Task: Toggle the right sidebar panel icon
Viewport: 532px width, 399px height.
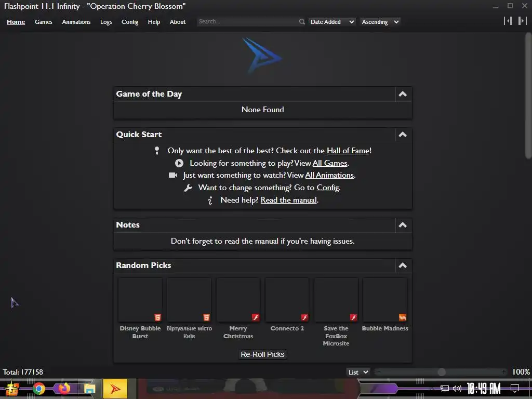Action: (523, 21)
